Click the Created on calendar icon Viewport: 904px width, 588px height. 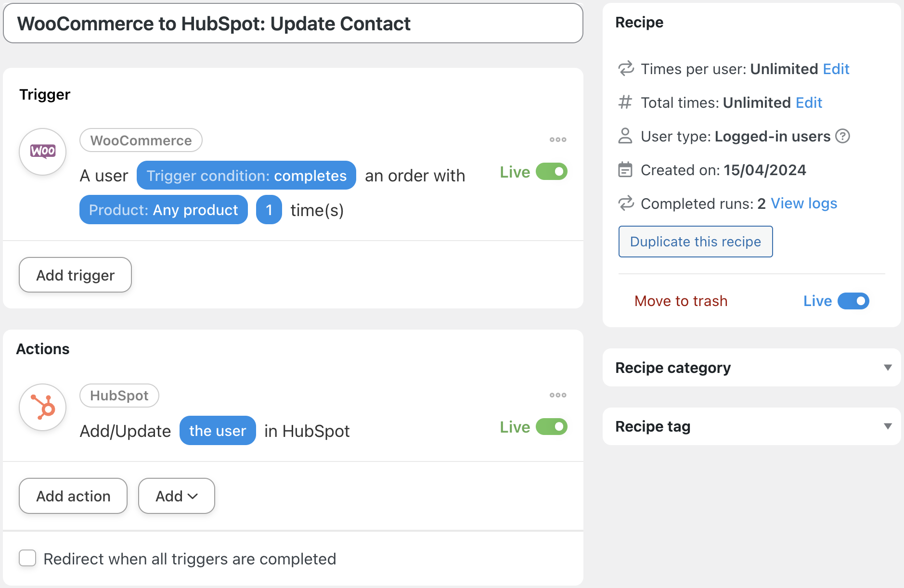click(x=625, y=170)
